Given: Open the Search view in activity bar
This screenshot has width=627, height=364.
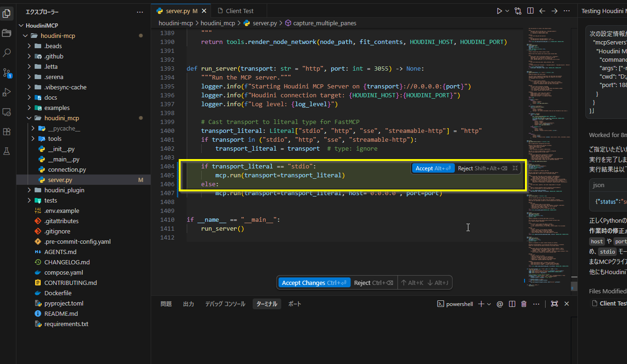Looking at the screenshot, I should tap(7, 53).
